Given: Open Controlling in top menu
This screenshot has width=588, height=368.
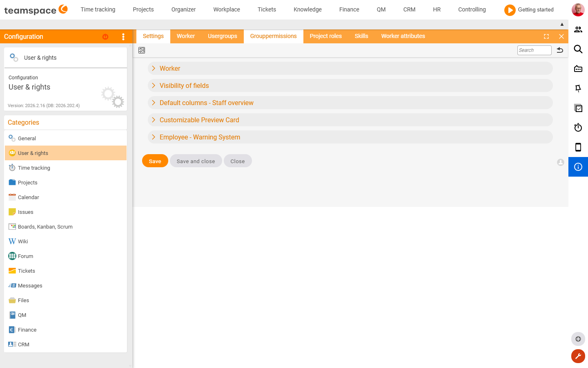Looking at the screenshot, I should coord(472,9).
